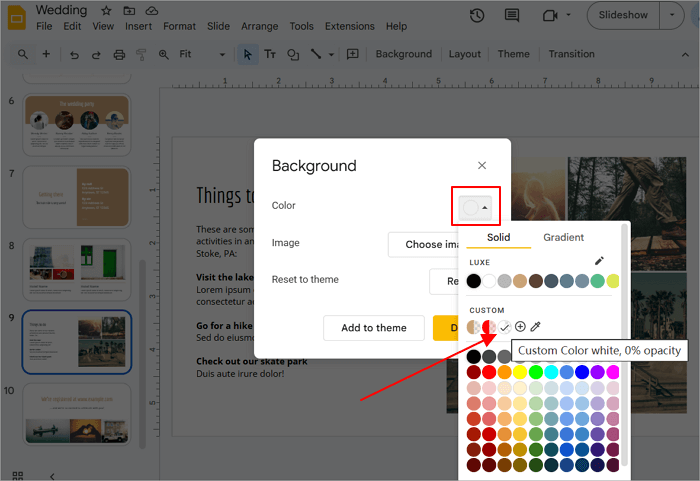700x481 pixels.
Task: Select slide 7 thumbnail
Action: (77, 197)
